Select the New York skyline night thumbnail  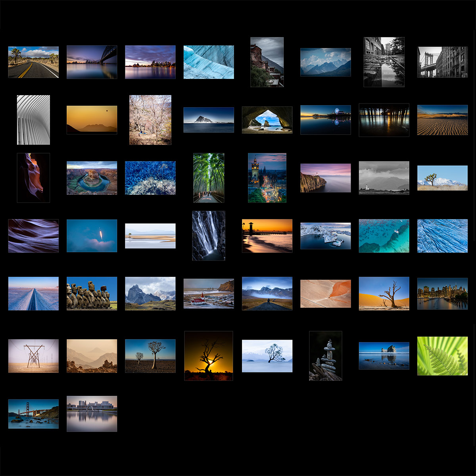coord(442,294)
